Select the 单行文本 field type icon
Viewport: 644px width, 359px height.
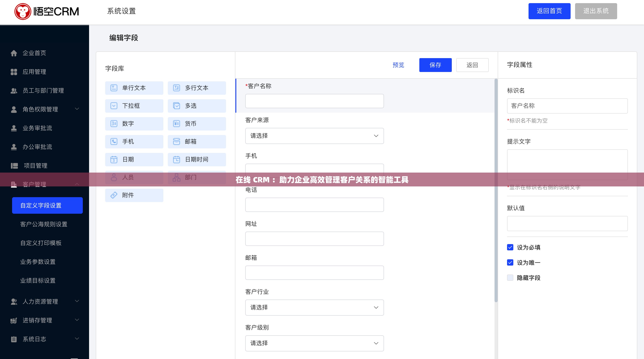pyautogui.click(x=114, y=88)
